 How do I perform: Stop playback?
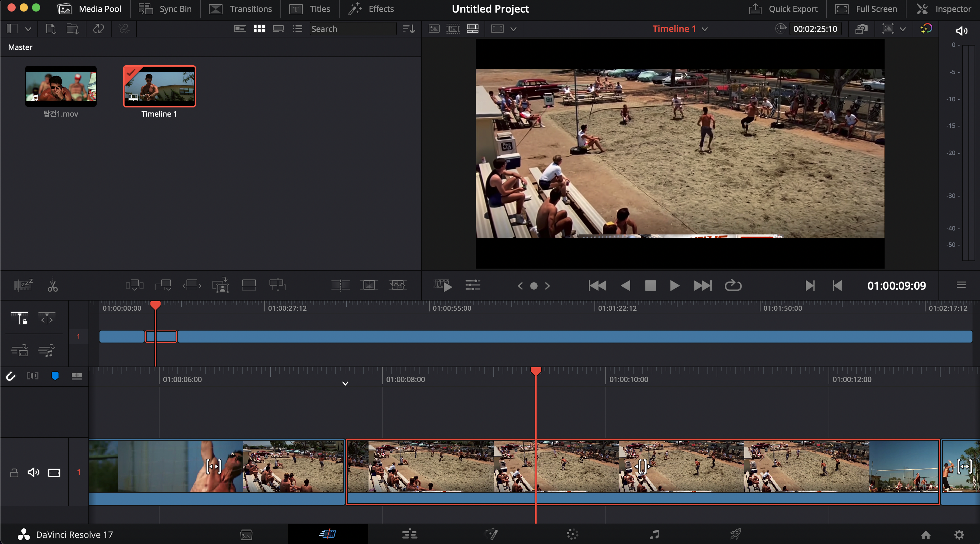[651, 286]
